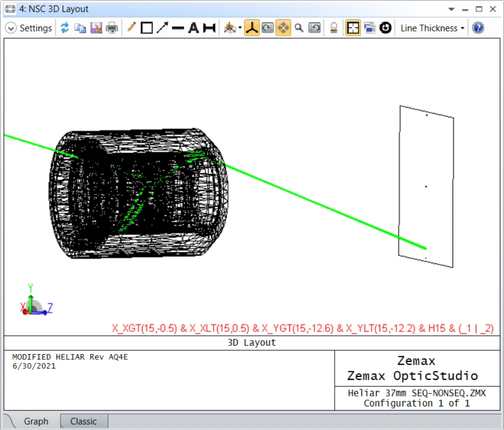The height and width of the screenshot is (430, 504).
Task: Click the clone window icon
Action: tap(370, 28)
